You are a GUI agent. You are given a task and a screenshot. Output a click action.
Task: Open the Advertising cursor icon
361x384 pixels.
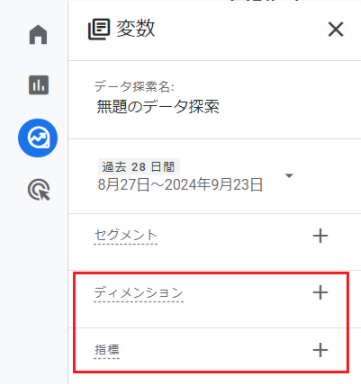click(39, 190)
